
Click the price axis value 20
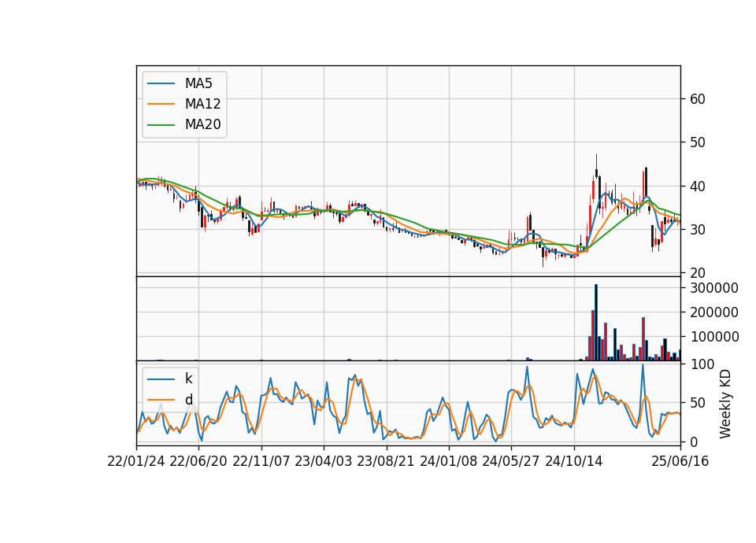pyautogui.click(x=698, y=273)
